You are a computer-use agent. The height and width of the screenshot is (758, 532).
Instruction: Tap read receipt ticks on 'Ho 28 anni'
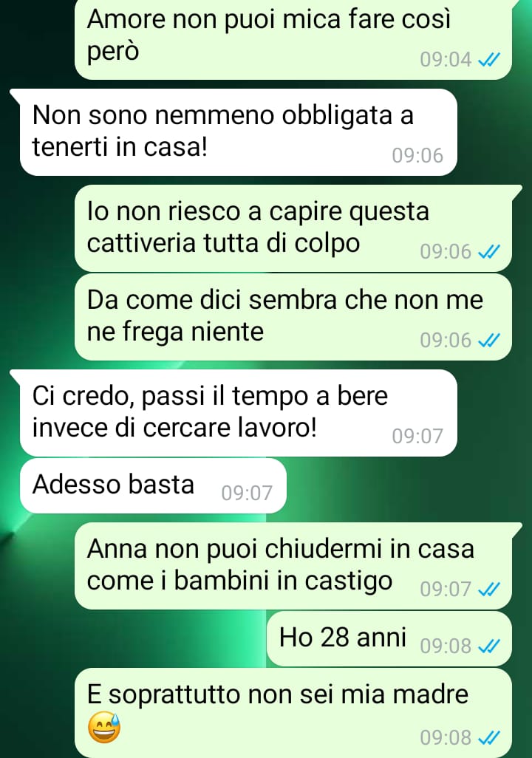[x=488, y=646]
